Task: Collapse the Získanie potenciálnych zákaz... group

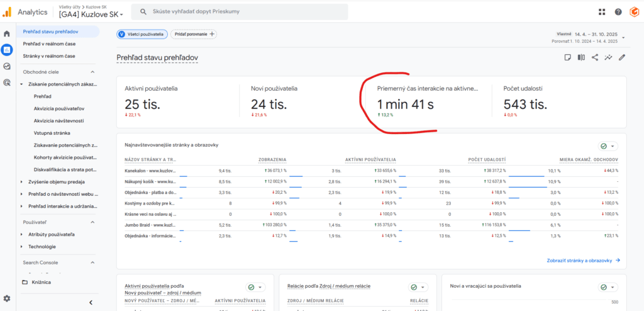Action: pos(21,84)
